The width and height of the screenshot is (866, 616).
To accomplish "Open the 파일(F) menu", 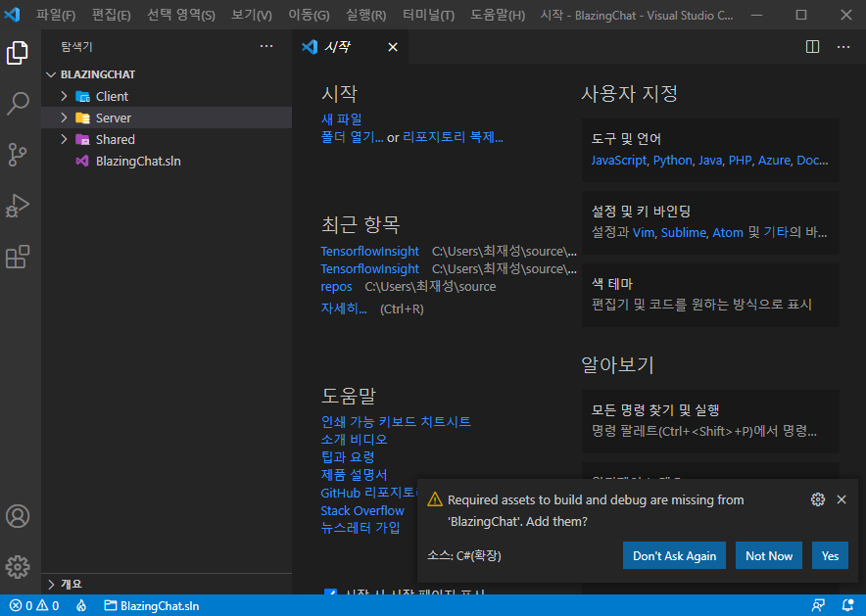I will pos(56,15).
